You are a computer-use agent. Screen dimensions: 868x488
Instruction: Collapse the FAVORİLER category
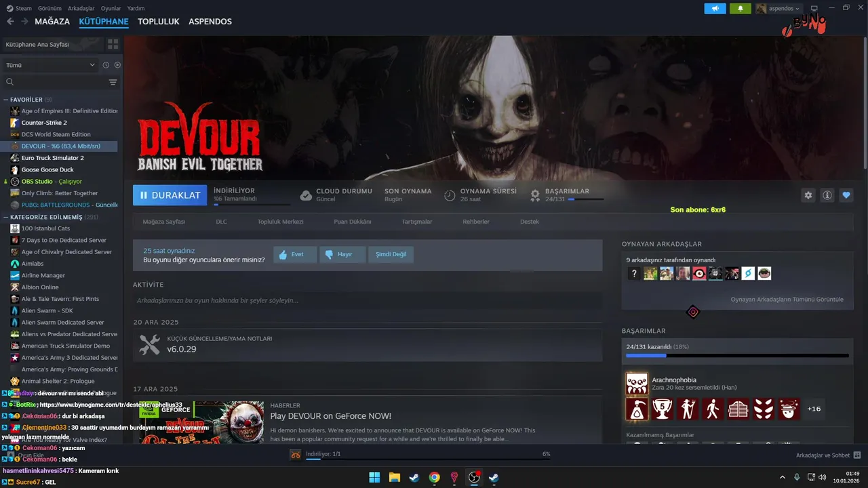point(5,100)
